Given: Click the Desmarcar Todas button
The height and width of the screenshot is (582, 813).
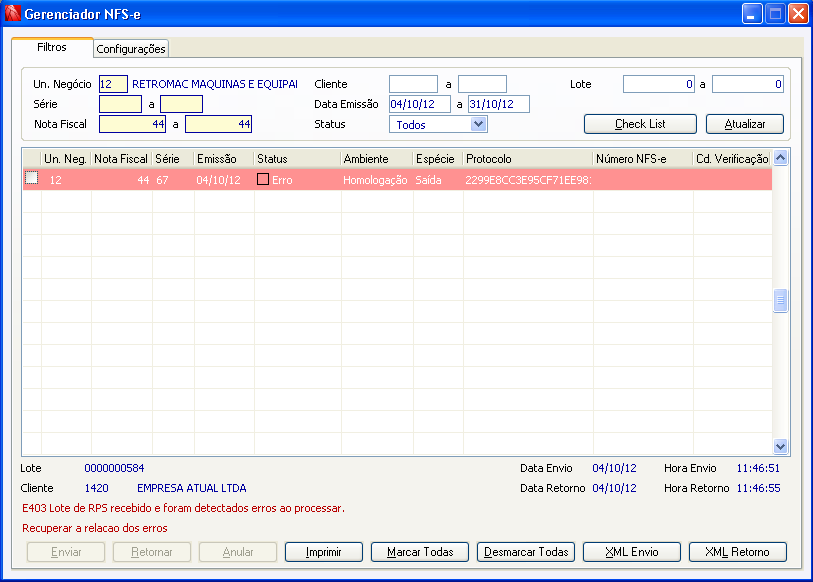Looking at the screenshot, I should tap(526, 552).
